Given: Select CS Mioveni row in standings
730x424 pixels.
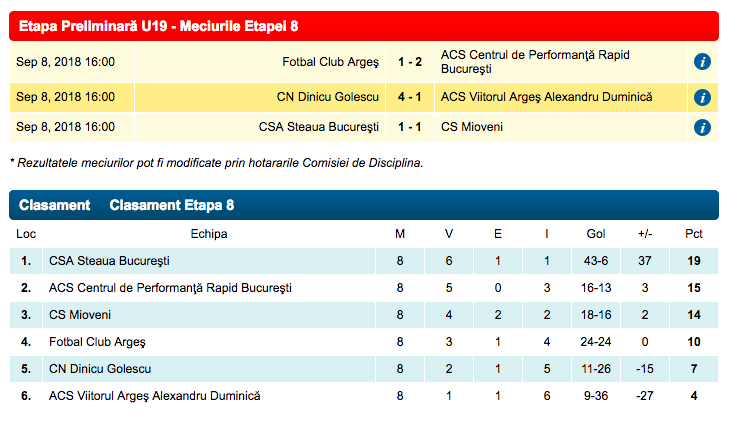Looking at the screenshot, I should pos(364,315).
